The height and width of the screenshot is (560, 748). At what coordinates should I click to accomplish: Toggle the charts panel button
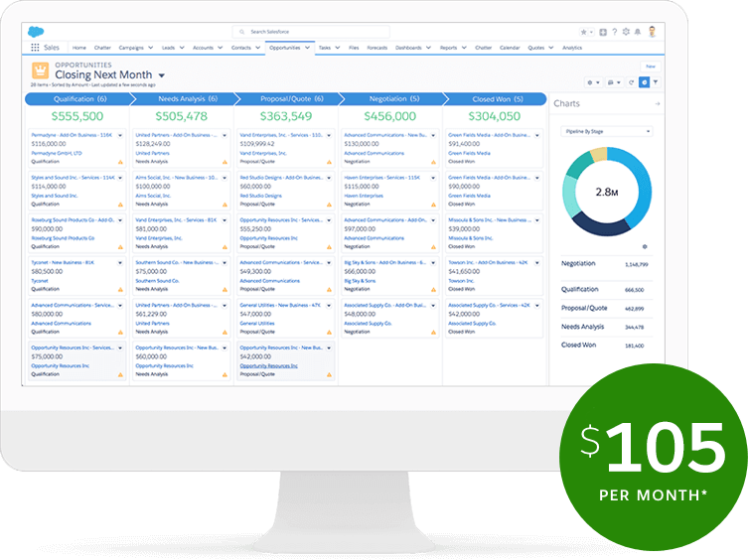[x=644, y=82]
